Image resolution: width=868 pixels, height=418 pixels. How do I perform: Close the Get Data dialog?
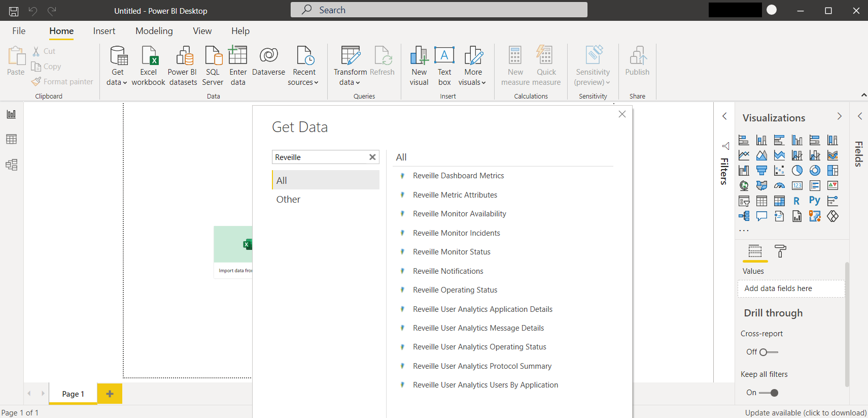point(622,114)
